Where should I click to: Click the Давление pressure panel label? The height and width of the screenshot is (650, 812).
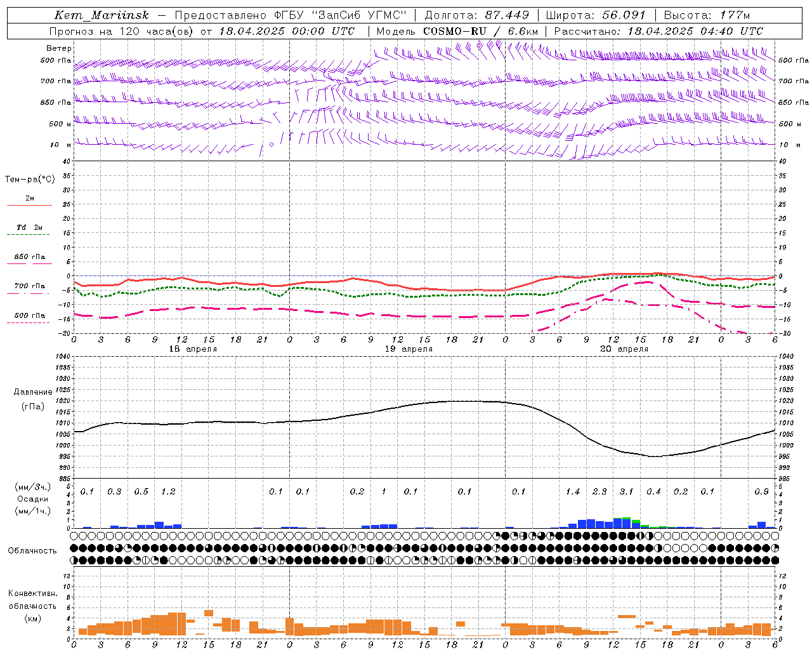(33, 392)
